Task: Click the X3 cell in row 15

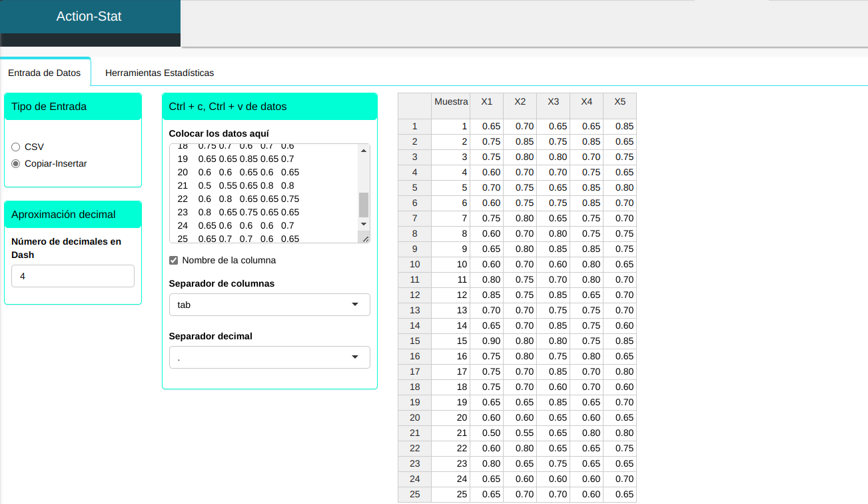Action: click(554, 341)
